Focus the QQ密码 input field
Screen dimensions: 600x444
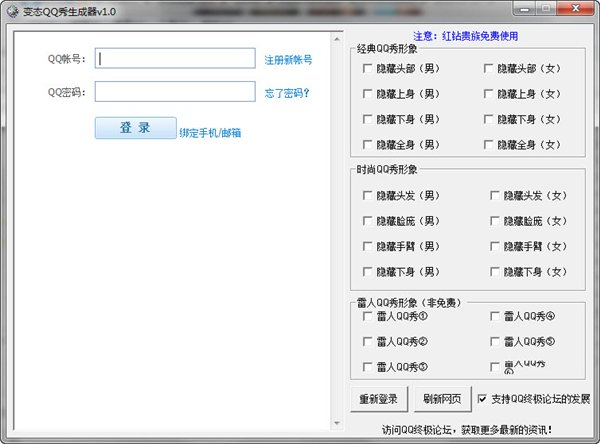click(x=175, y=91)
